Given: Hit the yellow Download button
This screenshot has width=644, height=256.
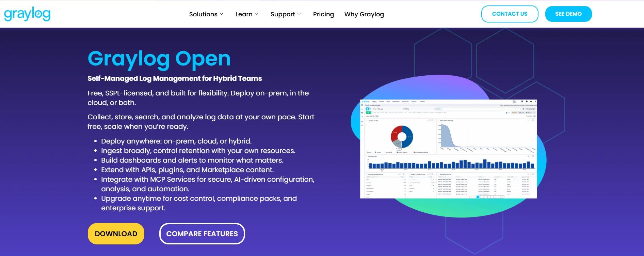Looking at the screenshot, I should pos(116,234).
